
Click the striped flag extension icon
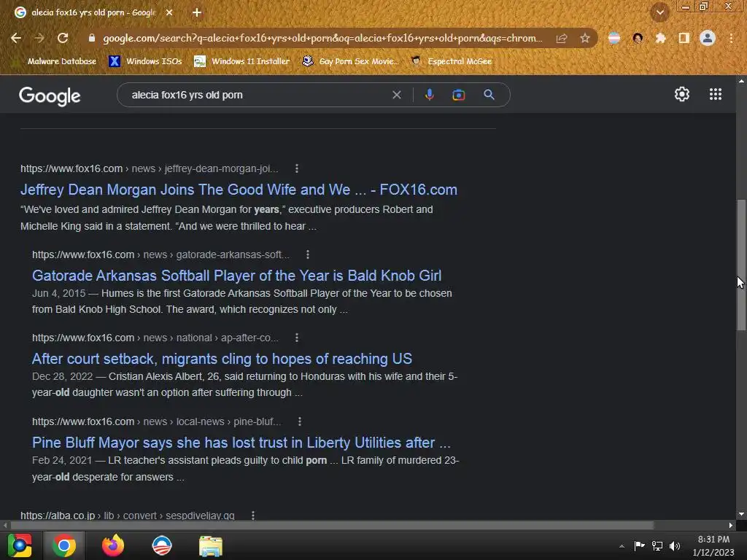[x=614, y=38]
